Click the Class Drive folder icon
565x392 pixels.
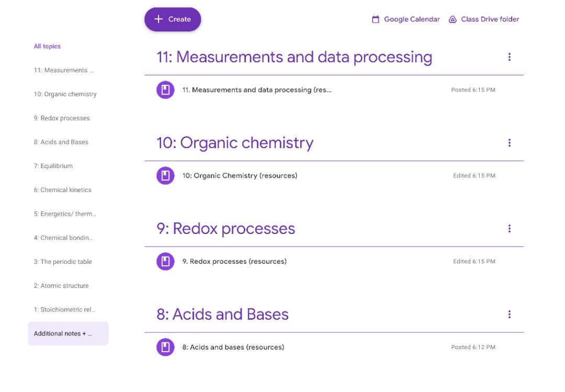[x=452, y=19]
